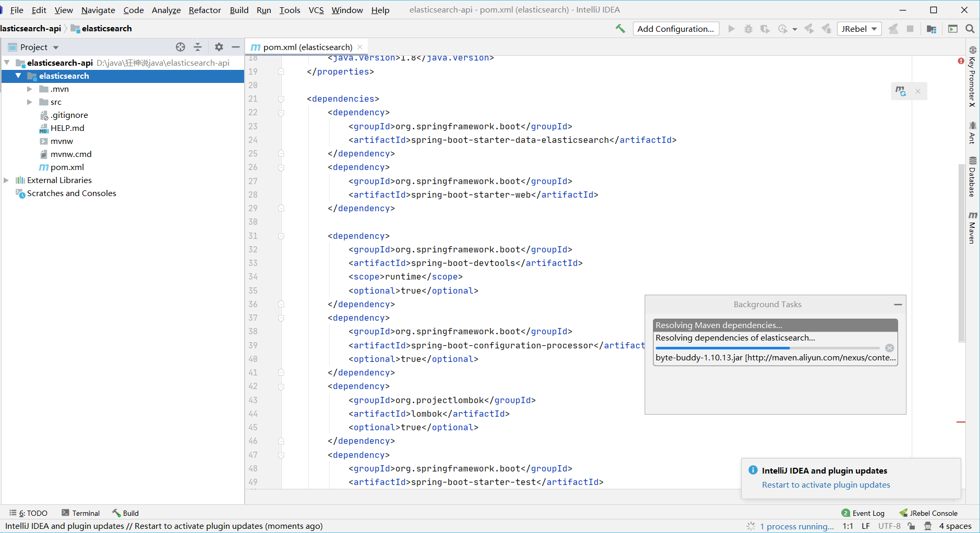Fold the dependency block at line 31

[281, 236]
